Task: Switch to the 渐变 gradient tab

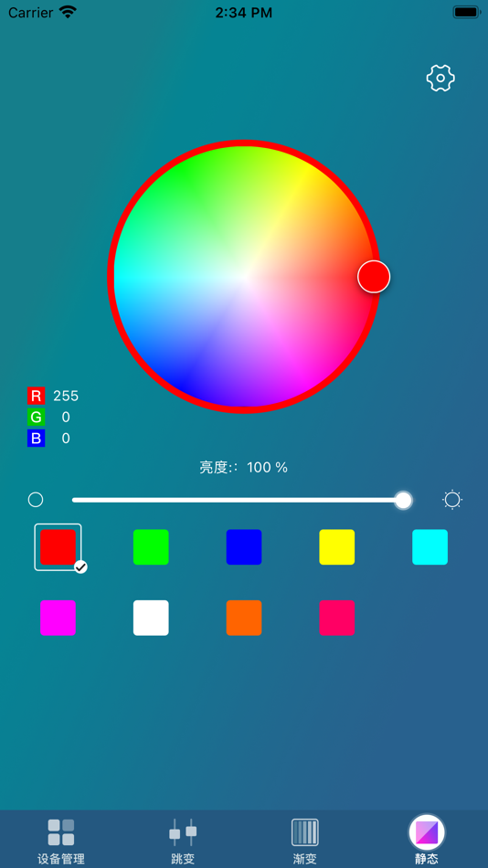Action: click(x=304, y=842)
